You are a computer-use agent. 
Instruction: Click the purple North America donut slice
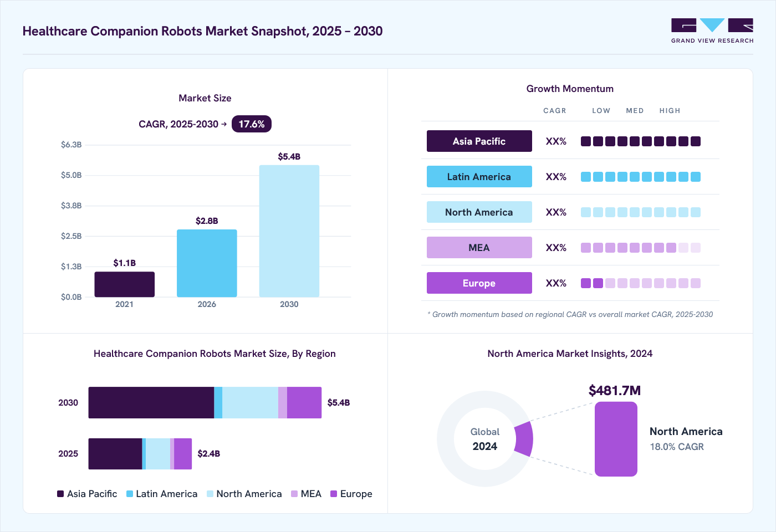524,439
